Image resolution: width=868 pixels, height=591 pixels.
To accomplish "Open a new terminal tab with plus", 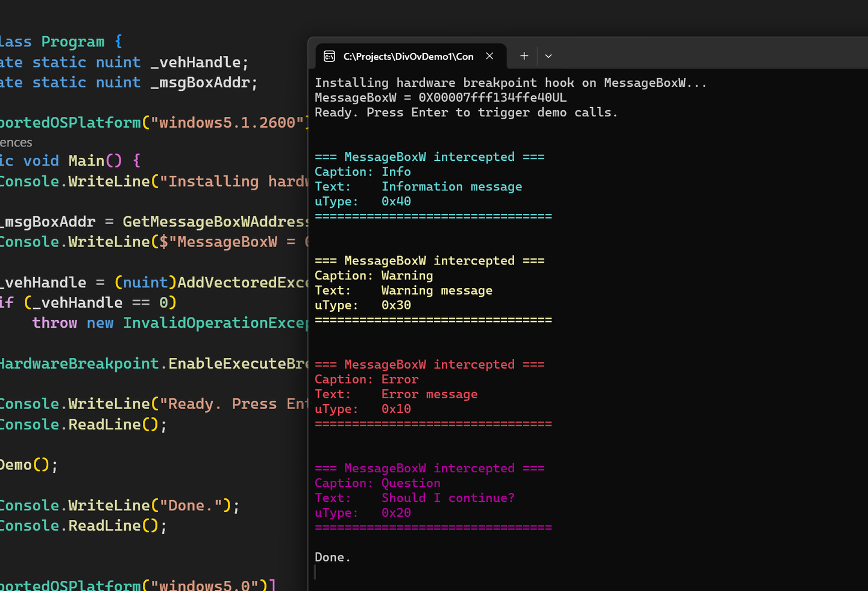I will tap(524, 56).
